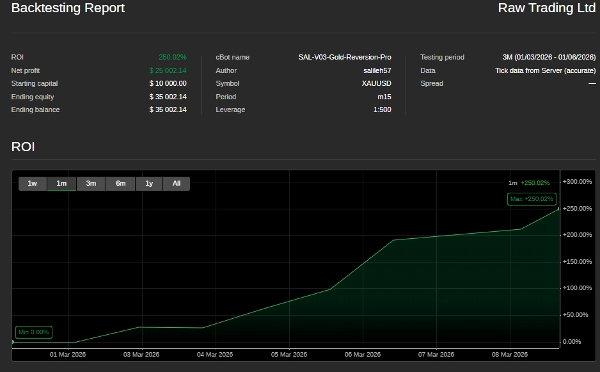Click the Max +250.02% chart label
Image resolution: width=600 pixels, height=372 pixels.
[x=532, y=199]
